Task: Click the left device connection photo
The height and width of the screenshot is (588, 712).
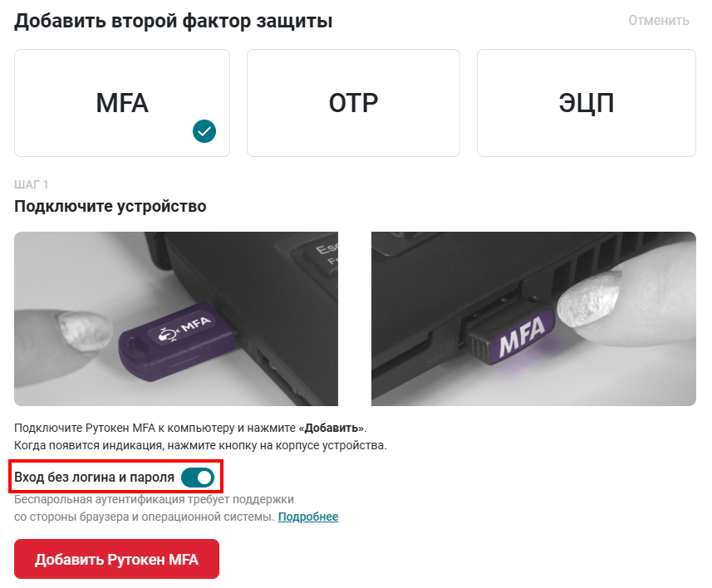Action: (x=176, y=319)
